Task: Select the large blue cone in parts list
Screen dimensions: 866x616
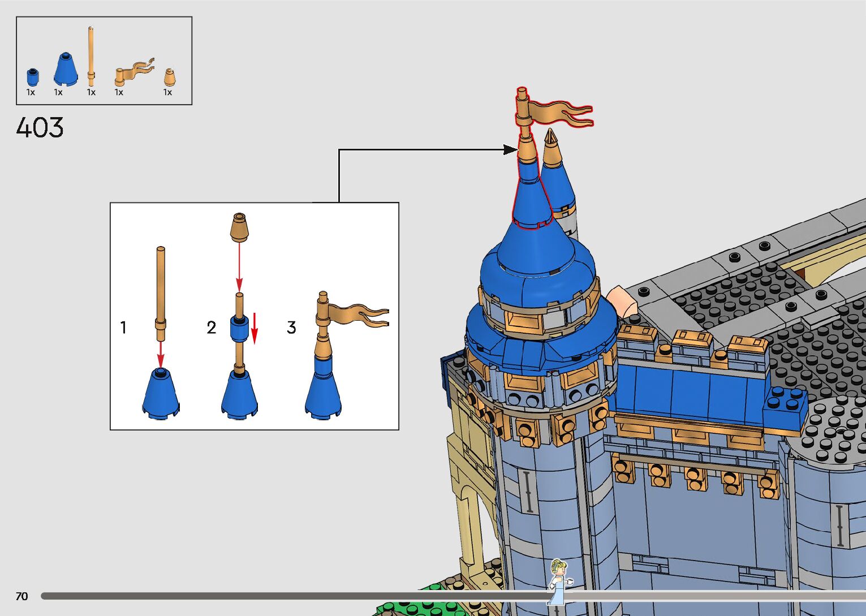Action: (x=66, y=70)
